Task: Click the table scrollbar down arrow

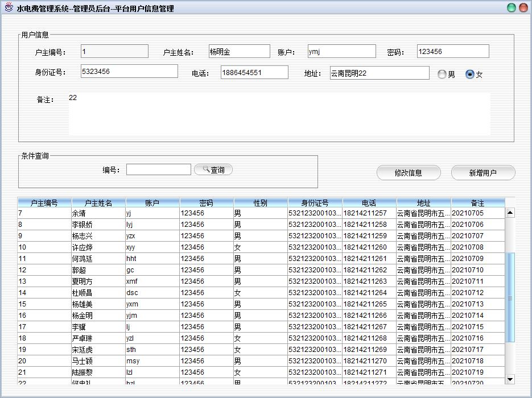Action: click(x=510, y=379)
